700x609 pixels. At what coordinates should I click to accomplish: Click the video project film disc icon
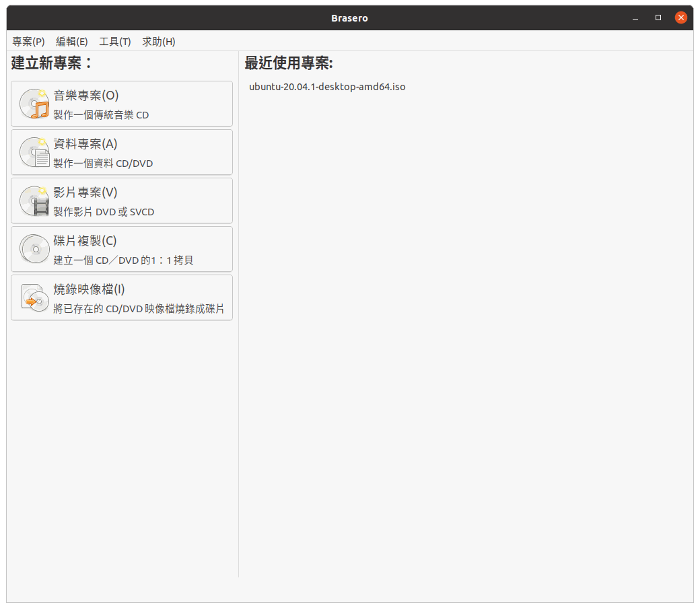(34, 201)
